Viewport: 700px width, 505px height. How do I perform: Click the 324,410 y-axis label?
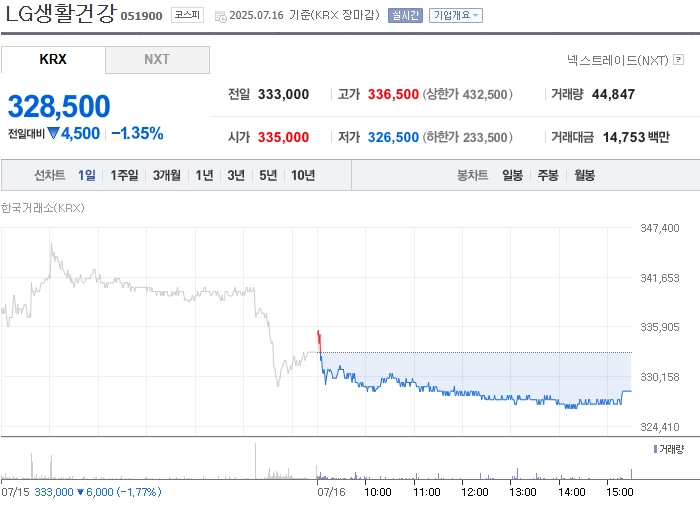[x=660, y=427]
